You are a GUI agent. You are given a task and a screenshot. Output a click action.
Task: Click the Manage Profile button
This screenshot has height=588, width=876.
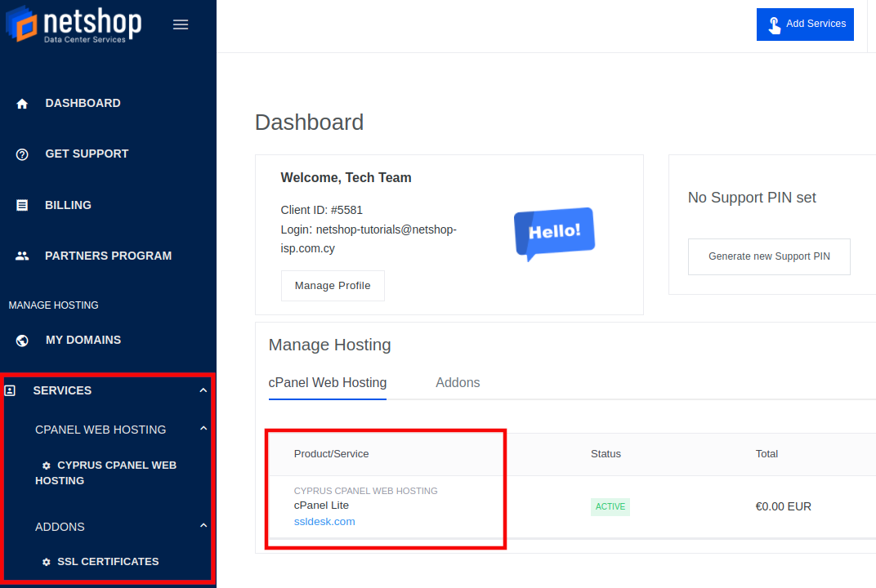[x=333, y=286]
